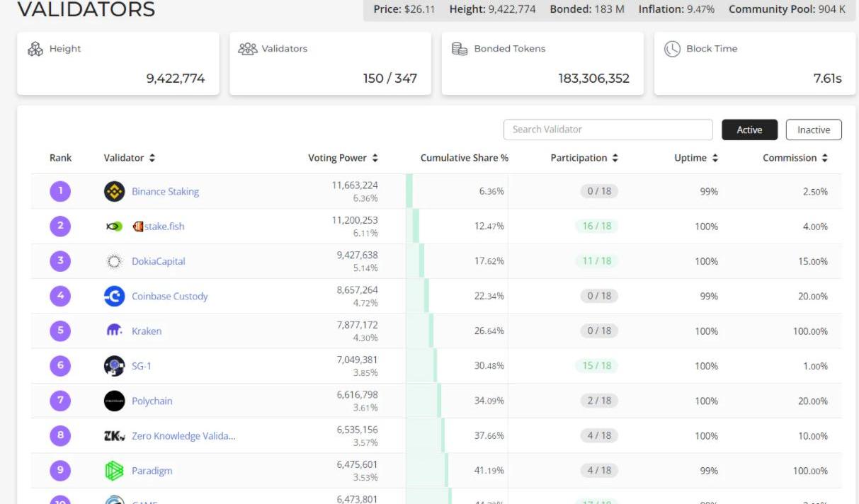Open the Binance Staking validator page
Viewport: 859px width, 504px height.
click(x=165, y=191)
